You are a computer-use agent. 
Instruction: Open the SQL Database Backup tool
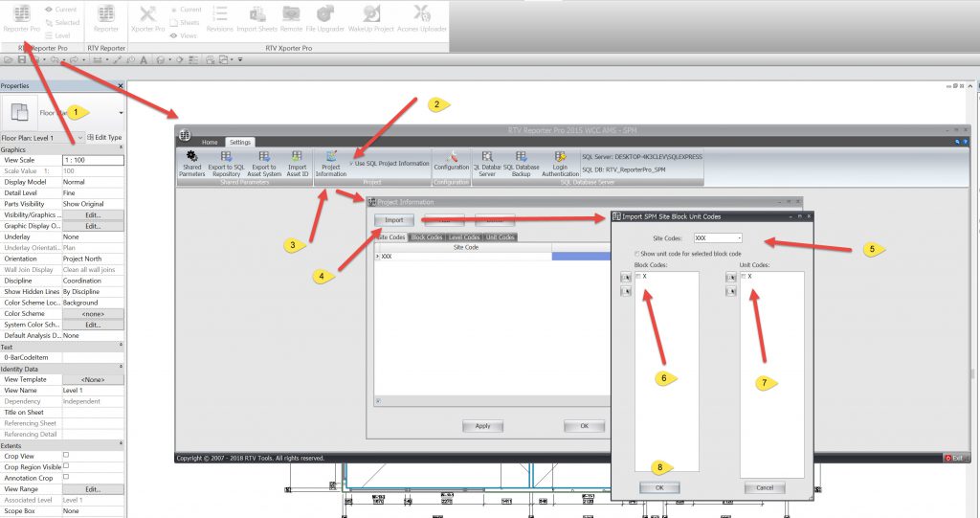[x=521, y=157]
